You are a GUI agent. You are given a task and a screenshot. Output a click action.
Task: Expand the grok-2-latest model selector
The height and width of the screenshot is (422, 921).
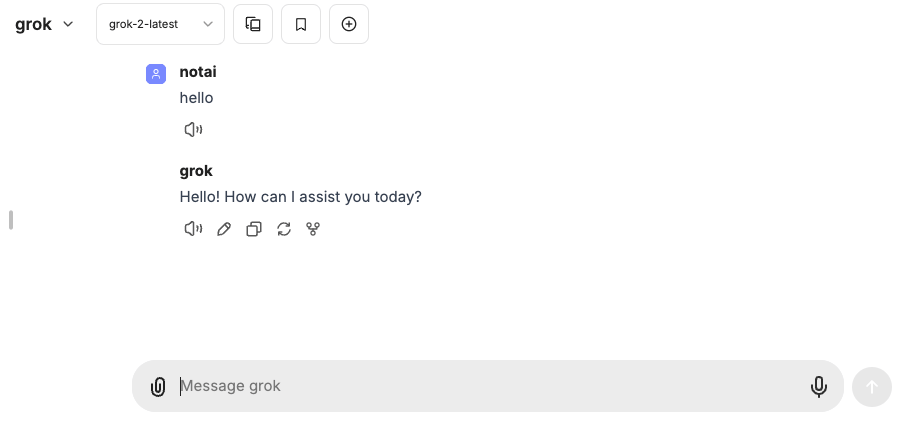(x=160, y=24)
